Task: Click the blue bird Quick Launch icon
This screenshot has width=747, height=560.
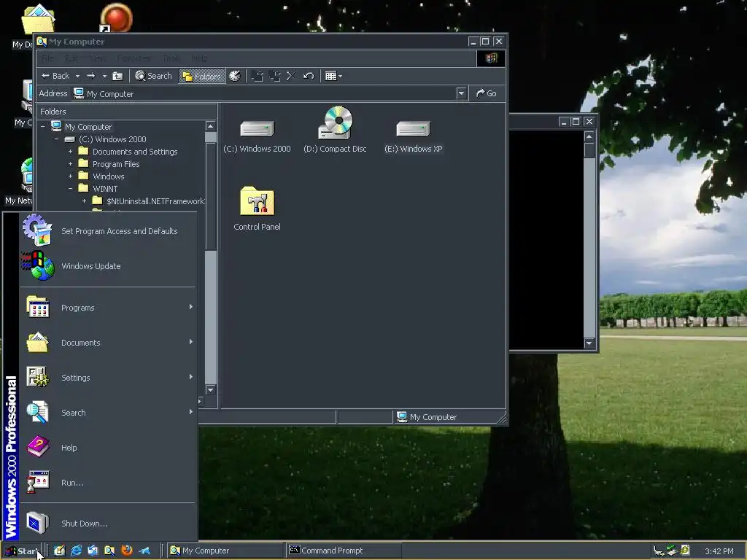Action: 144,551
